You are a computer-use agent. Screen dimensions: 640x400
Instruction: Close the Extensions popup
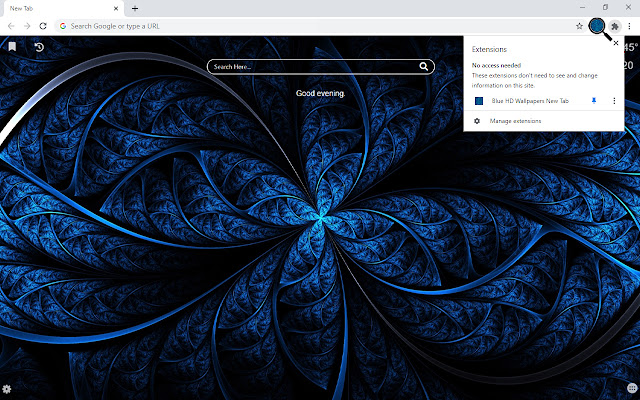pyautogui.click(x=616, y=43)
